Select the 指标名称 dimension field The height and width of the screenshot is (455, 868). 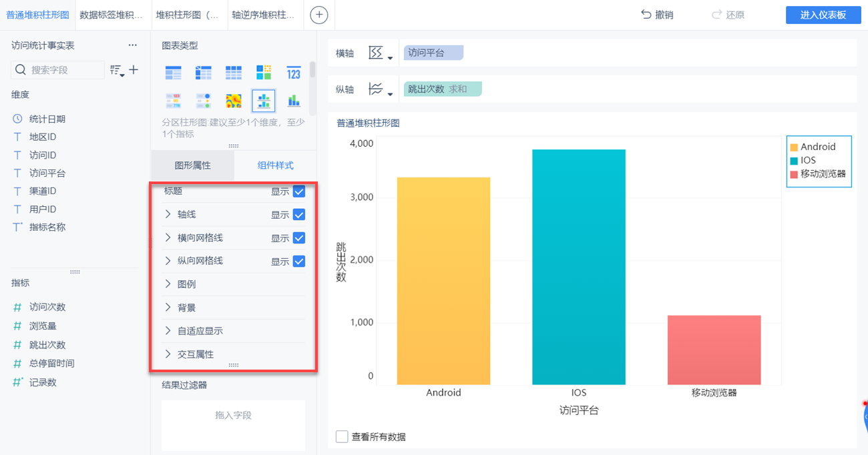pyautogui.click(x=47, y=227)
